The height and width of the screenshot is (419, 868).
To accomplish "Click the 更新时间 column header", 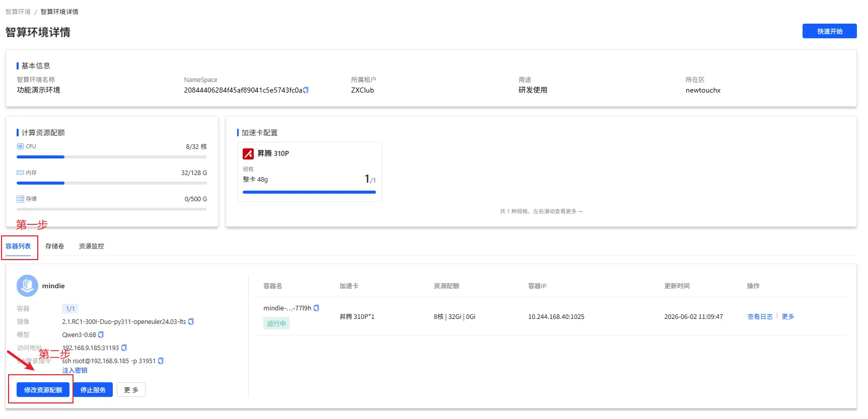I will 677,286.
